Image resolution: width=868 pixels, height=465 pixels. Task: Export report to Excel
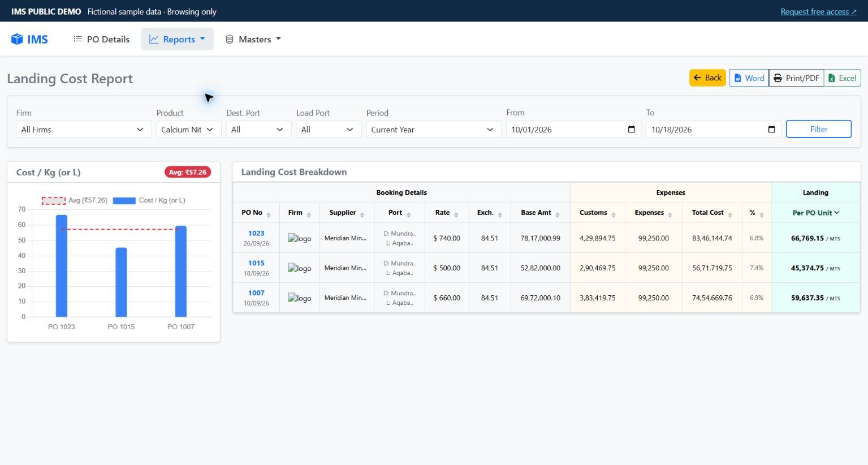coord(842,78)
